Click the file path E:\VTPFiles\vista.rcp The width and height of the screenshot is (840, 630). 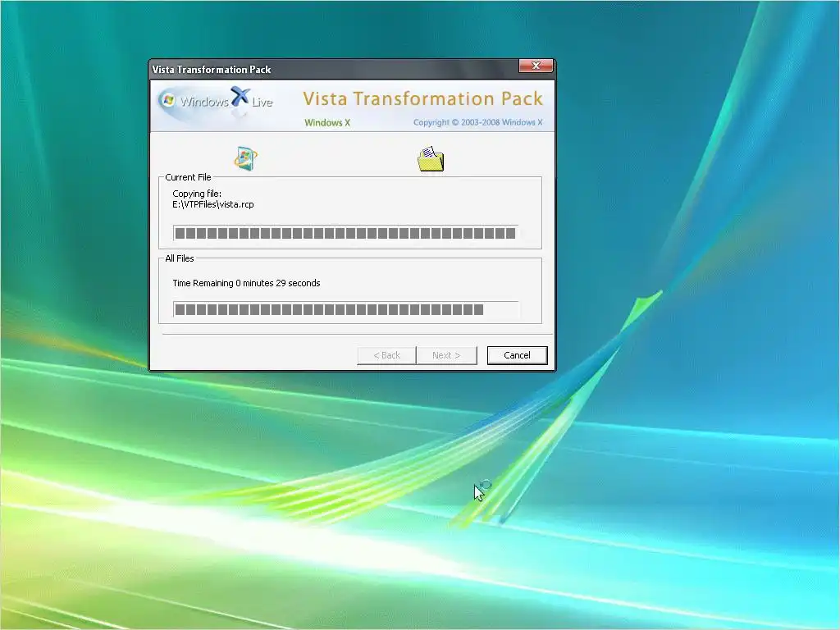(x=213, y=204)
